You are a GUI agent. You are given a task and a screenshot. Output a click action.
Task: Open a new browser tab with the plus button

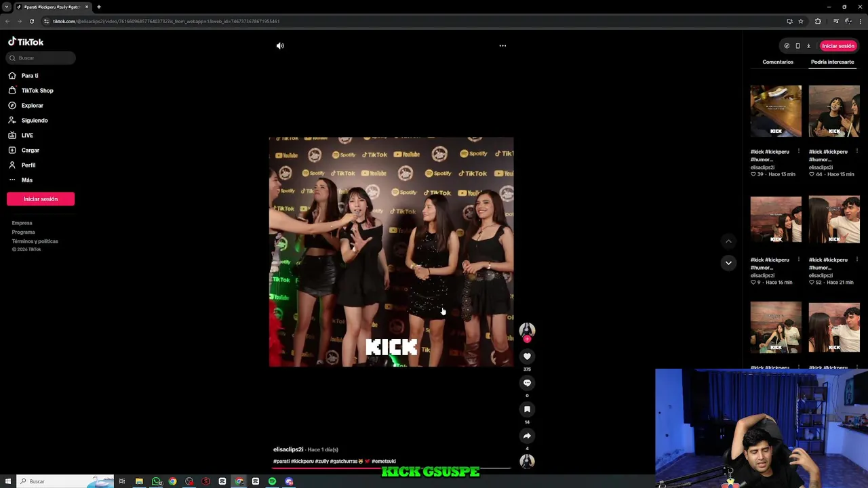tap(99, 7)
